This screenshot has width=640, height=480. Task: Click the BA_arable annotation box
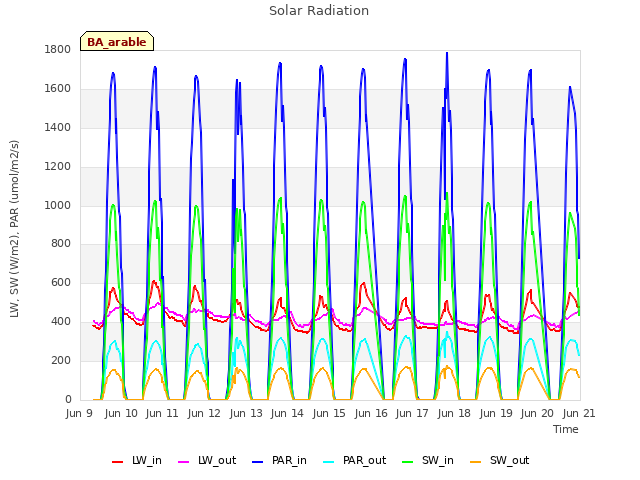(117, 41)
